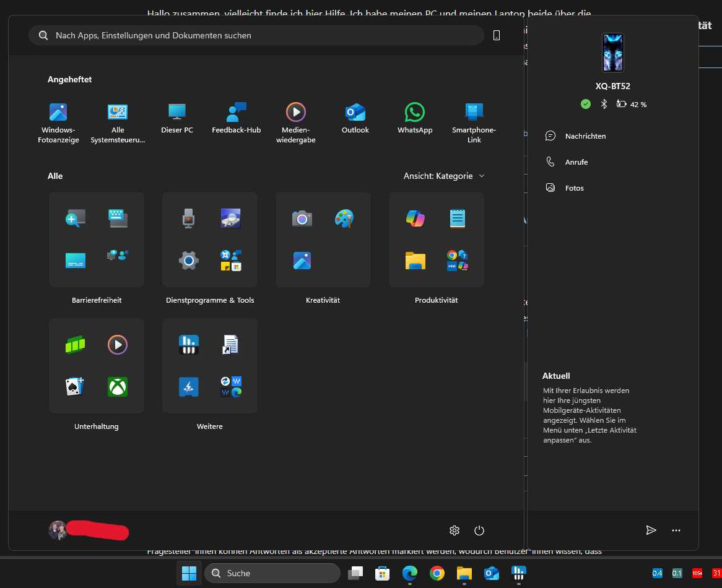Click phone battery 42 % indicator

[x=632, y=105]
